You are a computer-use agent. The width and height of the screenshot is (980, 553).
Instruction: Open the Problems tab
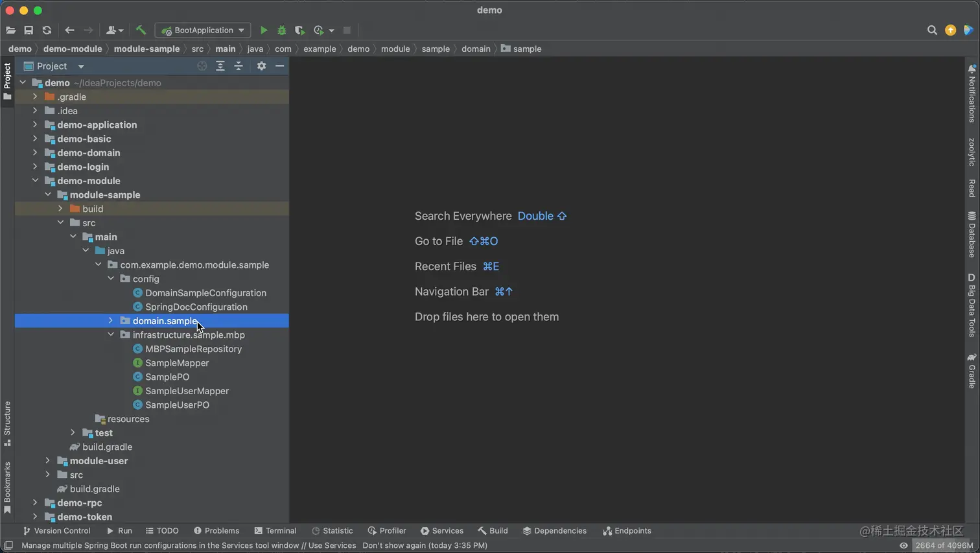216,531
